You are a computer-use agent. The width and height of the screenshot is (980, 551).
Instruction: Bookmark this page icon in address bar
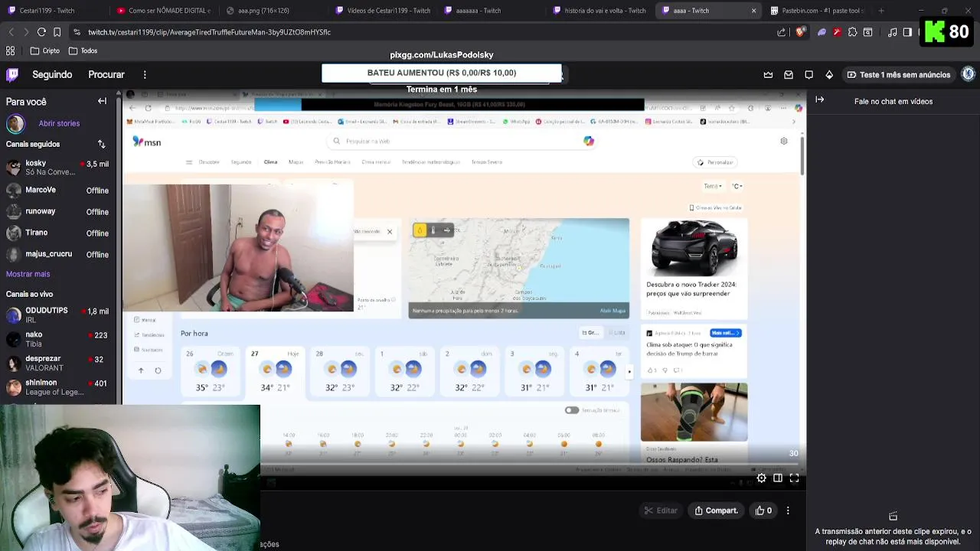tap(57, 32)
